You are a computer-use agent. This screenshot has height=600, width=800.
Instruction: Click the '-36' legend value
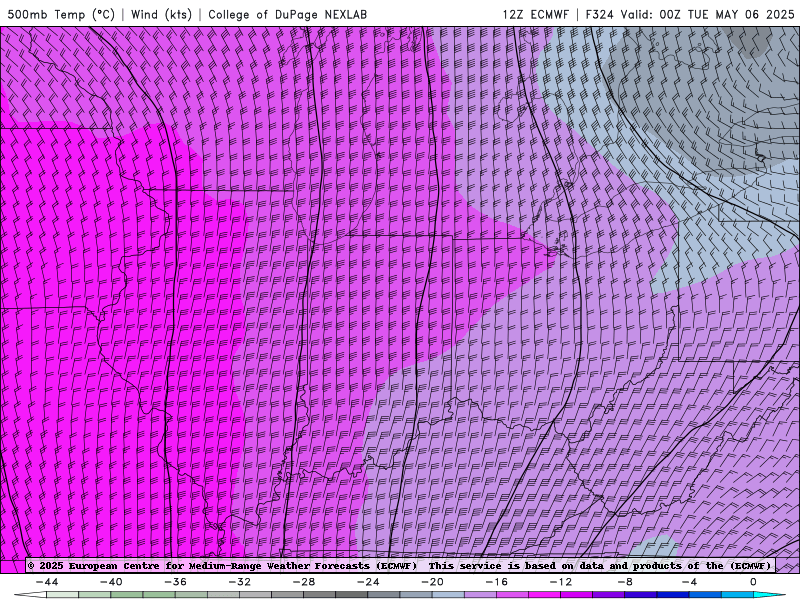(x=175, y=582)
